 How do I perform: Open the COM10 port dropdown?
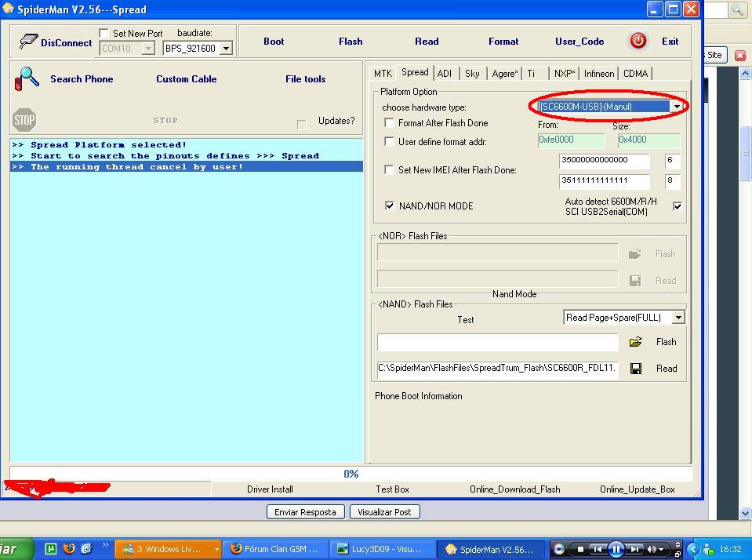[149, 49]
